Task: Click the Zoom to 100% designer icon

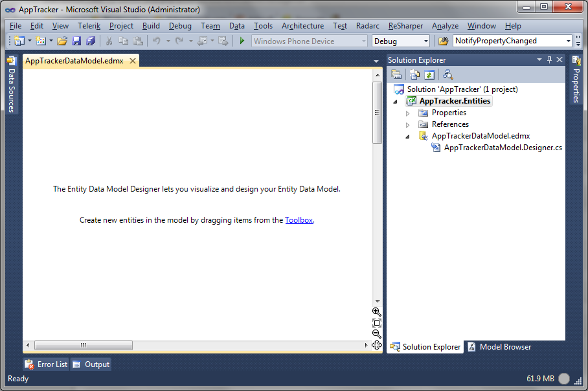Action: (377, 323)
